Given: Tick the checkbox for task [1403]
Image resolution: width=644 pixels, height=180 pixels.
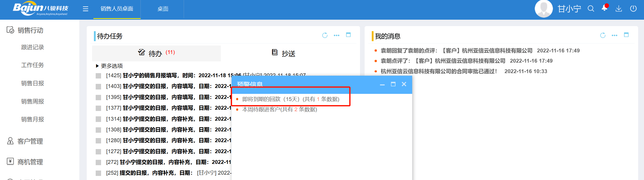Looking at the screenshot, I should (98, 86).
